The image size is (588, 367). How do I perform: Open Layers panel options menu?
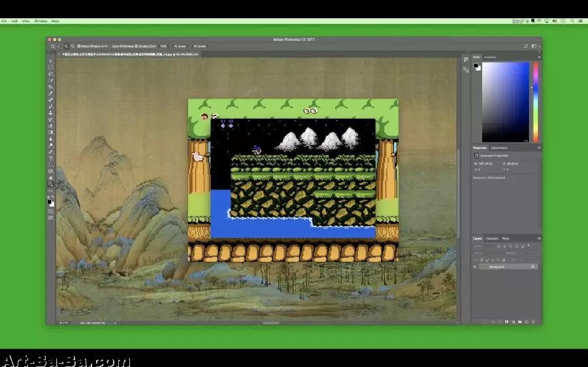(x=539, y=238)
